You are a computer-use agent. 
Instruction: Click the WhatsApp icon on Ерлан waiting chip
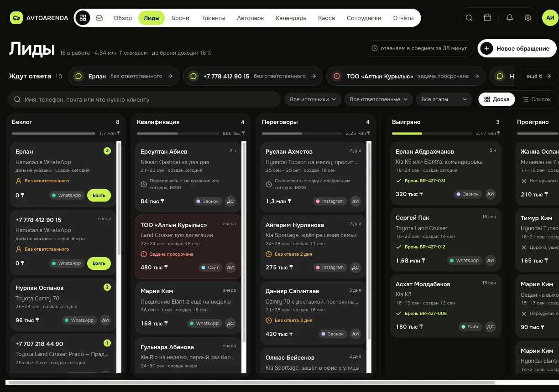[78, 76]
